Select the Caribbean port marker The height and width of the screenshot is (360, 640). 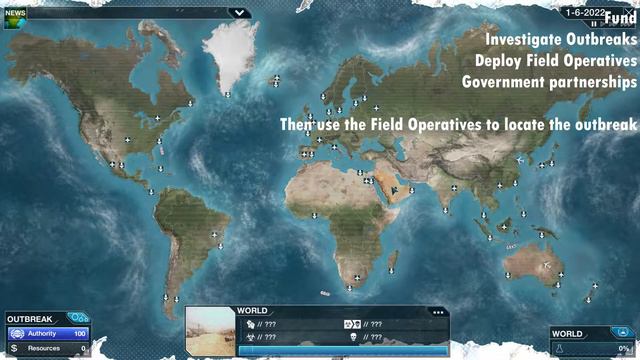tap(161, 169)
